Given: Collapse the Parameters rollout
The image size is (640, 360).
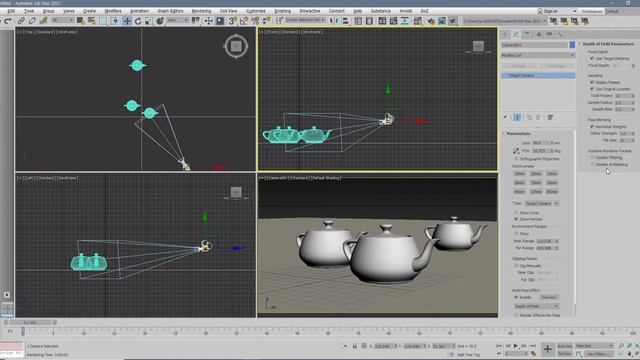Looking at the screenshot, I should (x=518, y=133).
